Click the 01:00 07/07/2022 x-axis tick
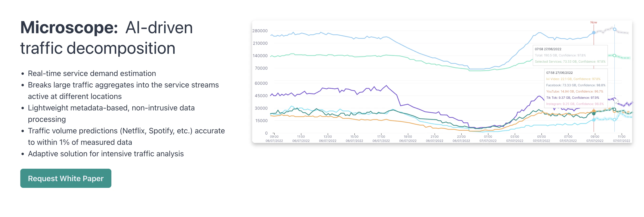Viewport: 644px width, 217px height. click(488, 139)
